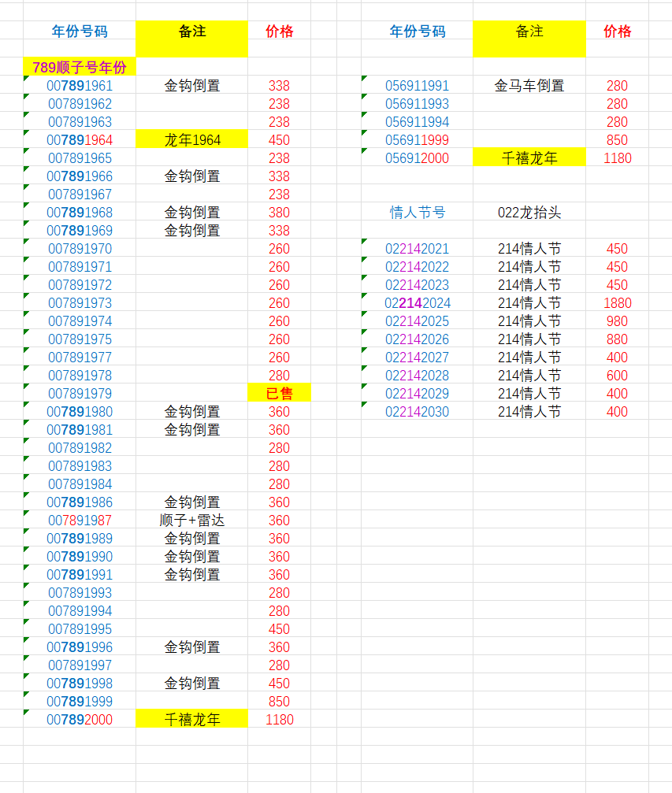
Task: Select the number cell 007891995
Action: point(80,629)
